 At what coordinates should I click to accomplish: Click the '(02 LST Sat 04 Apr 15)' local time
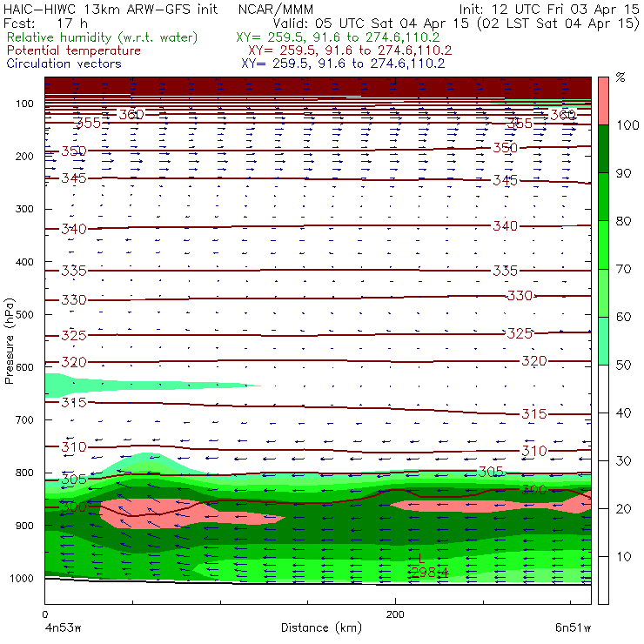559,23
